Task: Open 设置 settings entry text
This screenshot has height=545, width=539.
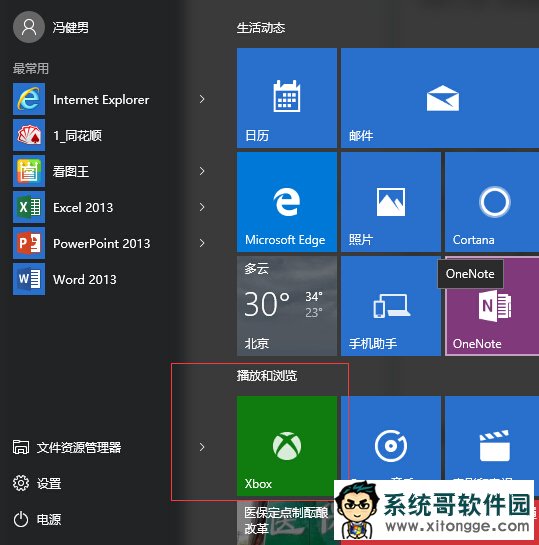Action: (x=49, y=483)
